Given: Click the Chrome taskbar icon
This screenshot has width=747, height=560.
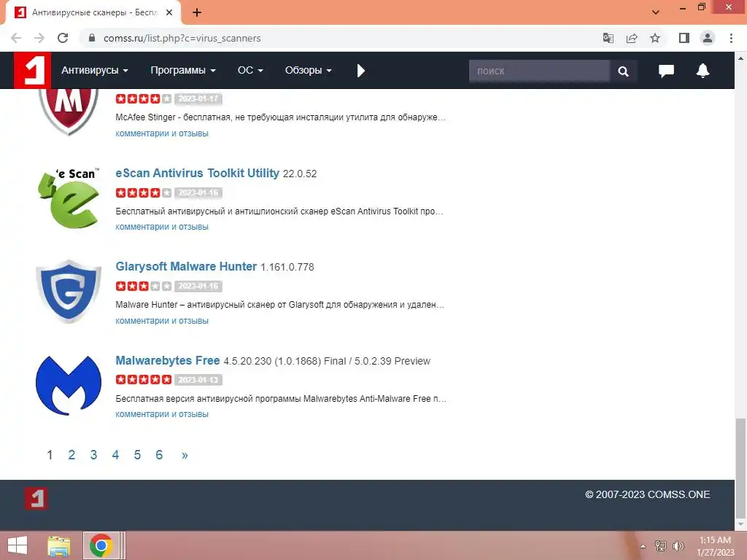Looking at the screenshot, I should (101, 545).
